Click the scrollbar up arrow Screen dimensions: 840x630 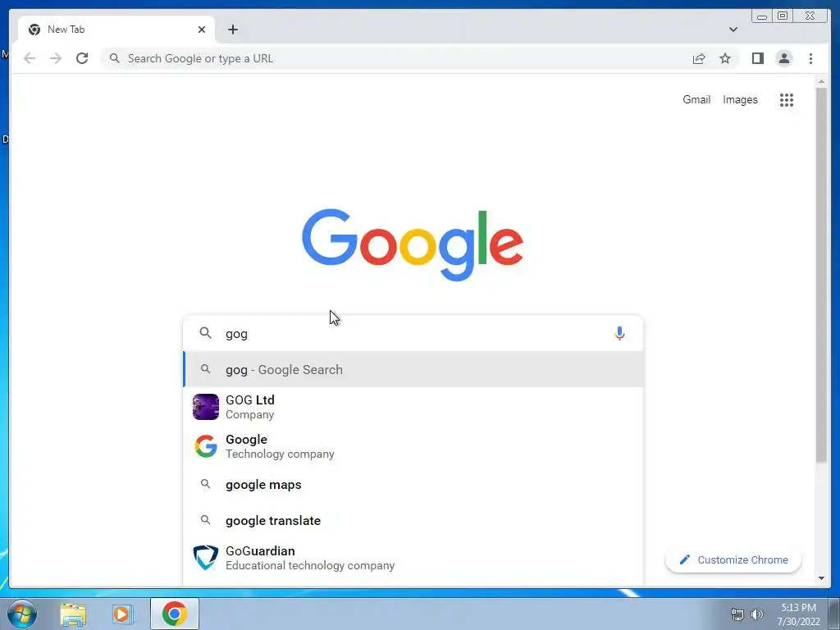coord(821,82)
